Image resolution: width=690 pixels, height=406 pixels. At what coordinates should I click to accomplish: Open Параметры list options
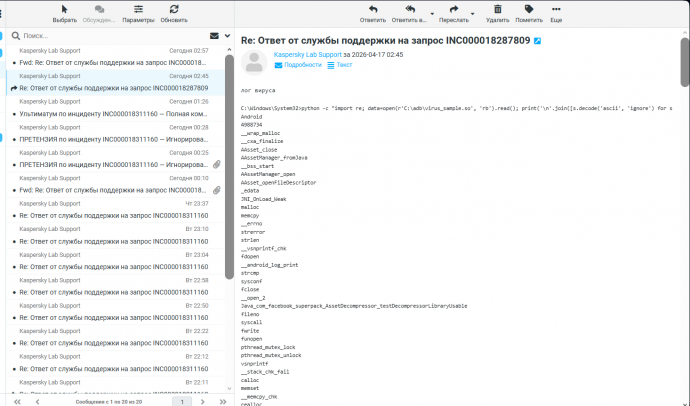point(138,9)
